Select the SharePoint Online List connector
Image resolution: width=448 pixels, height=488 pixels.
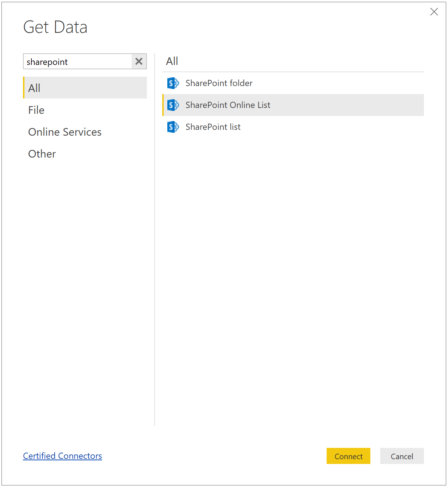tap(228, 105)
